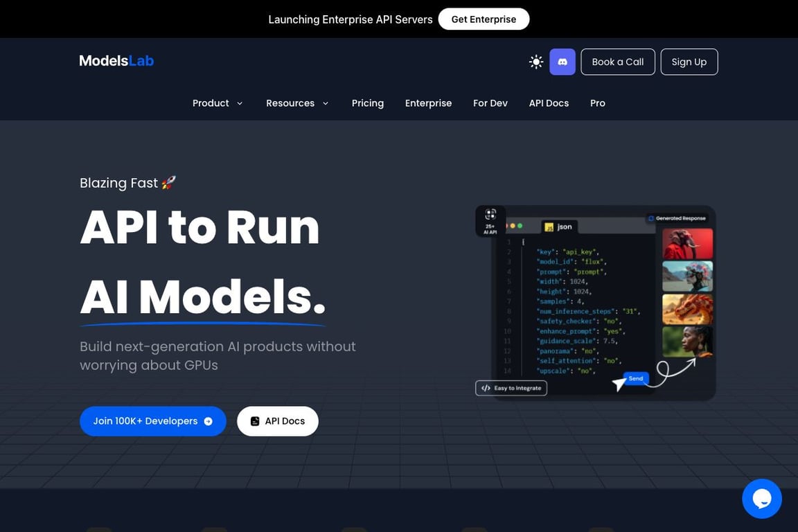Click the "upscale": "no" code line
798x532 pixels.
566,371
